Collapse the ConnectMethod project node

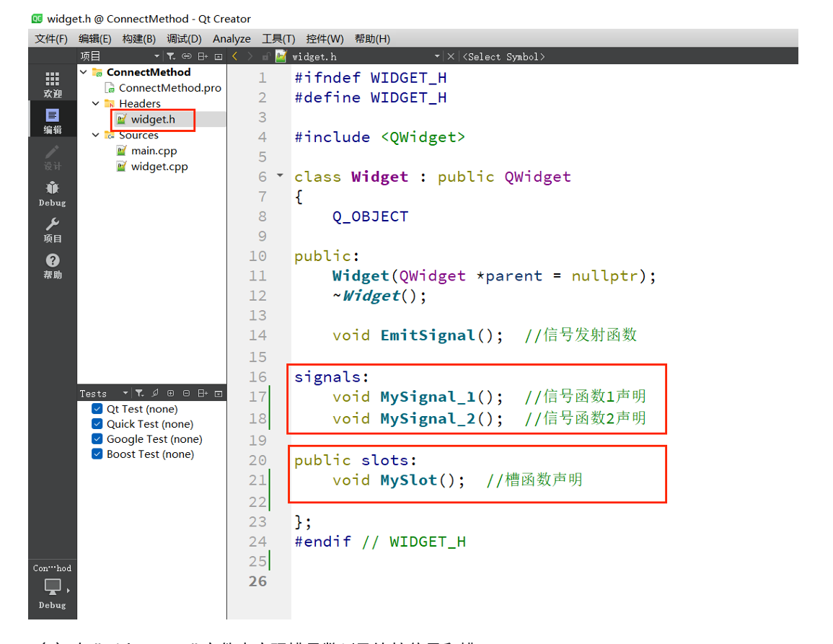point(84,71)
